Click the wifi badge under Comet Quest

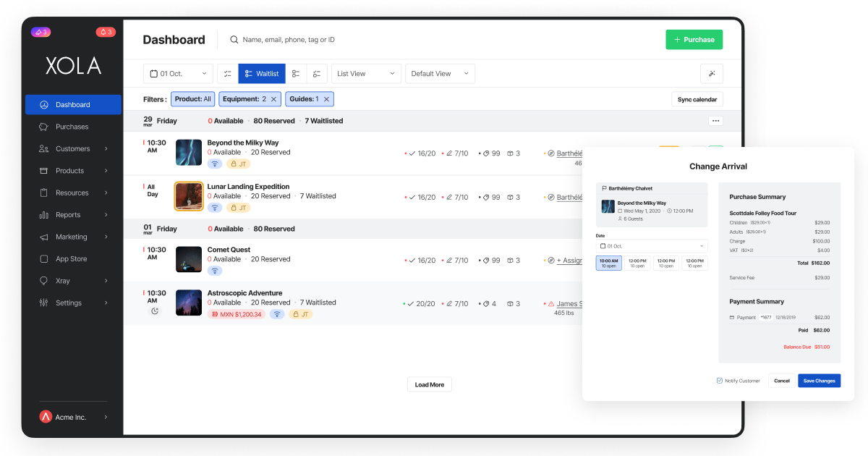point(215,271)
